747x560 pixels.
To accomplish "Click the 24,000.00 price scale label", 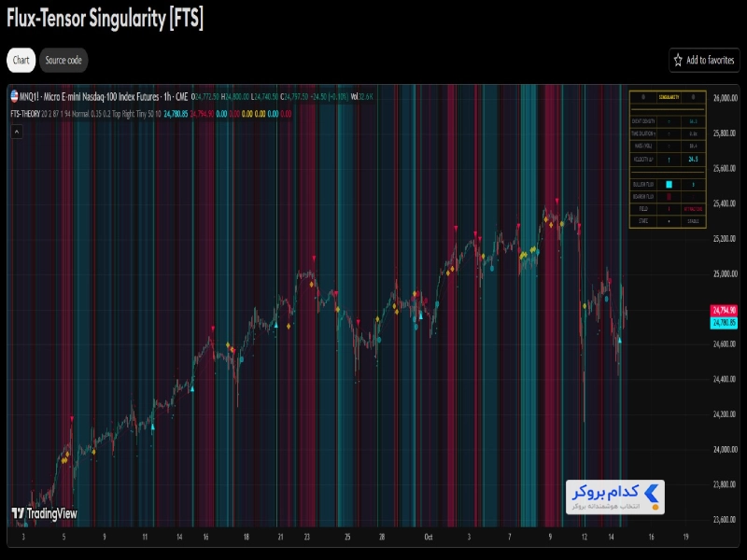I will (x=726, y=450).
